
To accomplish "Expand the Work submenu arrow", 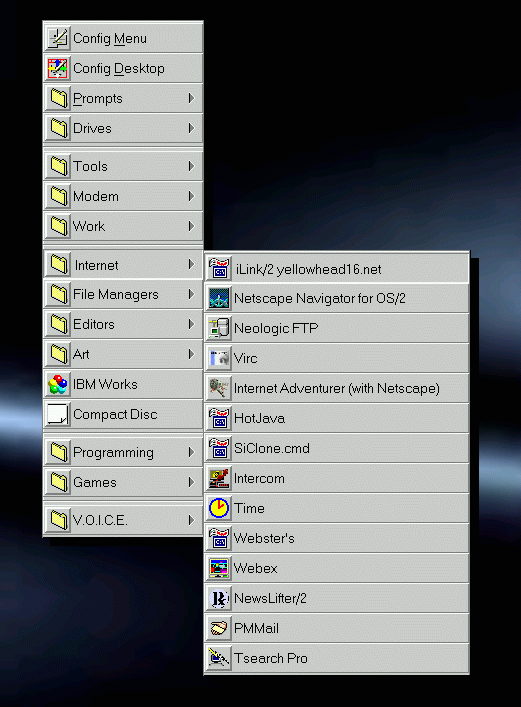I will tap(191, 226).
